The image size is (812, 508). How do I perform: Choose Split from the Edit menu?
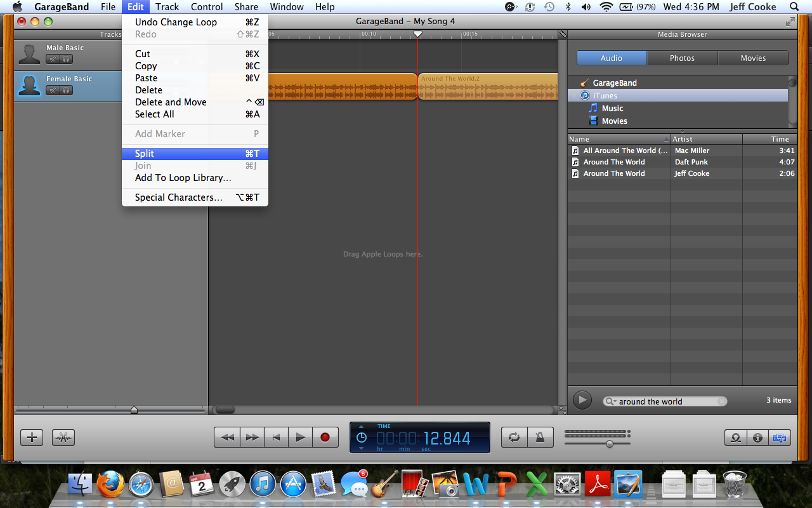pos(195,154)
